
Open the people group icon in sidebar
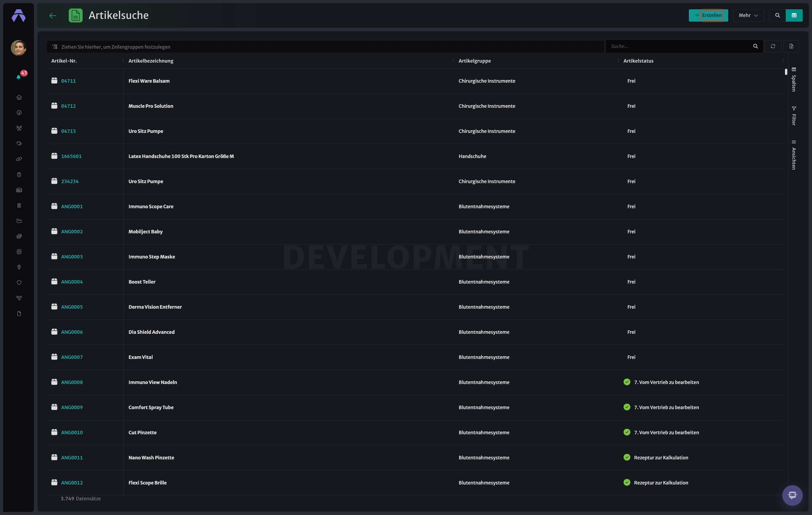[19, 128]
